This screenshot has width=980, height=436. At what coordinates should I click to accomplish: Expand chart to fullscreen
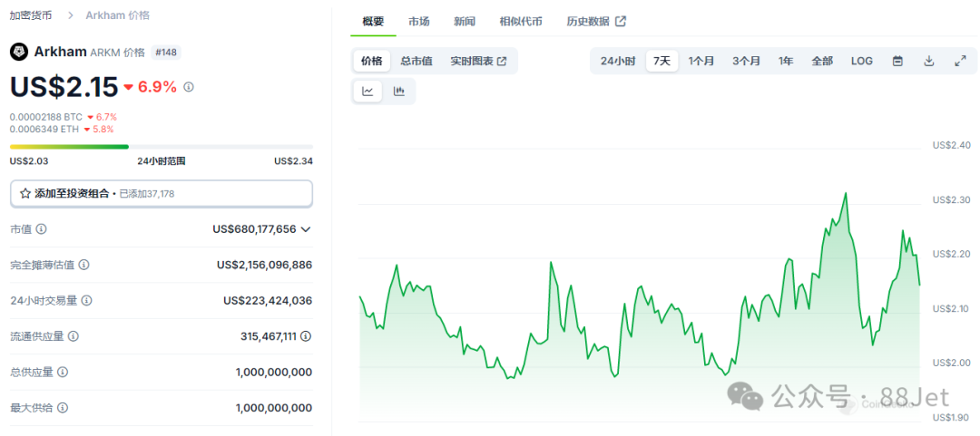(961, 61)
